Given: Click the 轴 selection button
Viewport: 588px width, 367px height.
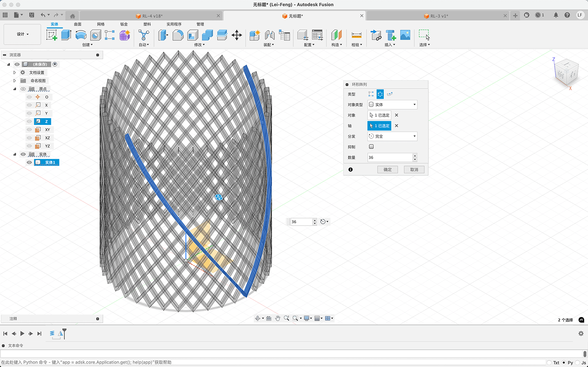Looking at the screenshot, I should coord(379,126).
